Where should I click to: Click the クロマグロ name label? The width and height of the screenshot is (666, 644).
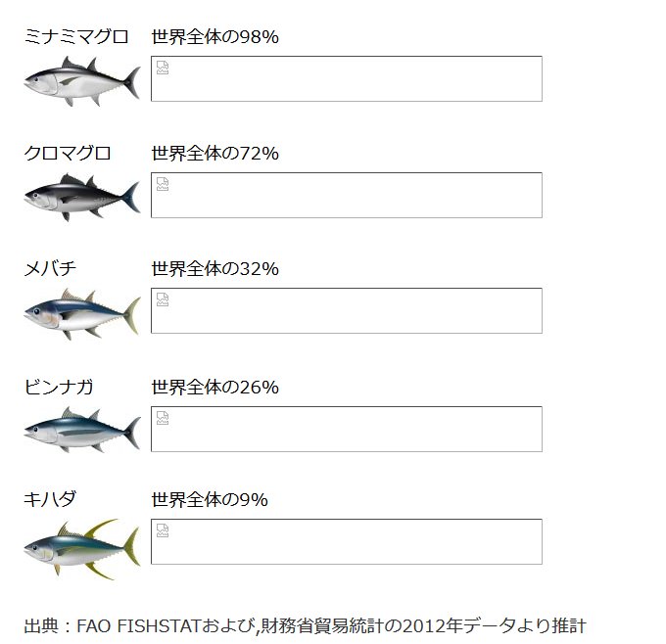click(x=68, y=153)
